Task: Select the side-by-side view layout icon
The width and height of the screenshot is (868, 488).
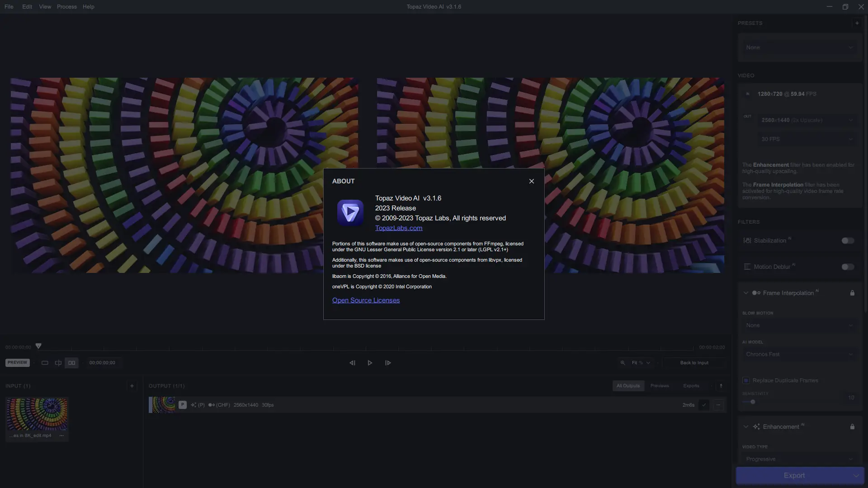Action: 71,363
